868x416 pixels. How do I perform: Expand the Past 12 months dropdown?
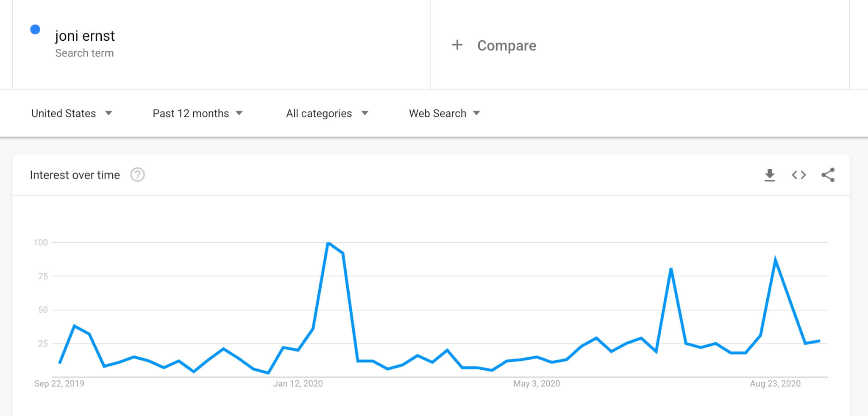(198, 113)
